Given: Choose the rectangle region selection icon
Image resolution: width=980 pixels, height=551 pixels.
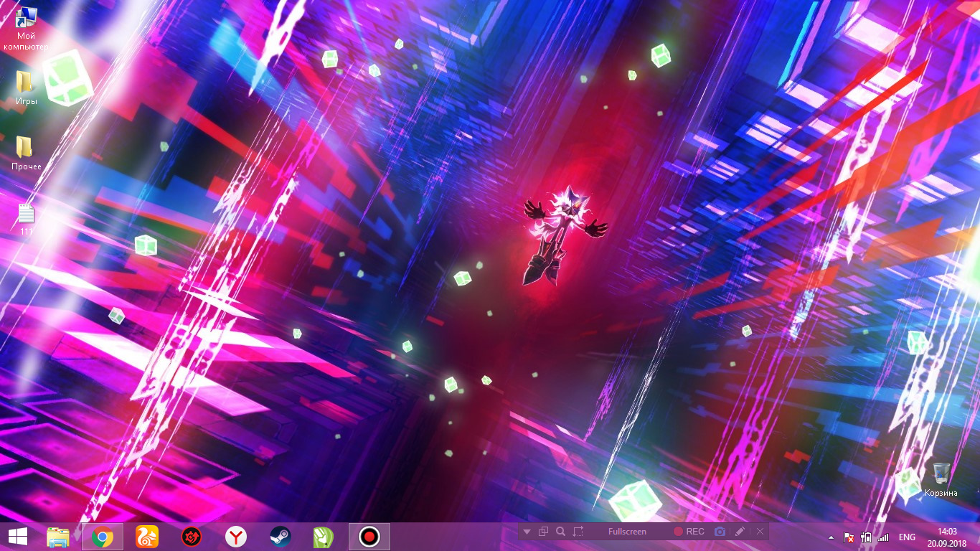Looking at the screenshot, I should (x=578, y=532).
